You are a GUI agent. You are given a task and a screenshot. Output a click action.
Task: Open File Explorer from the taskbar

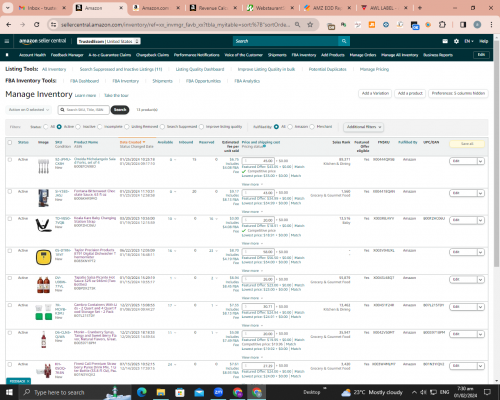click(161, 392)
